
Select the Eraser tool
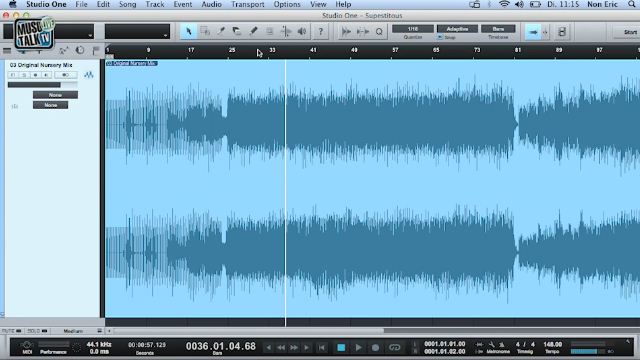click(237, 31)
